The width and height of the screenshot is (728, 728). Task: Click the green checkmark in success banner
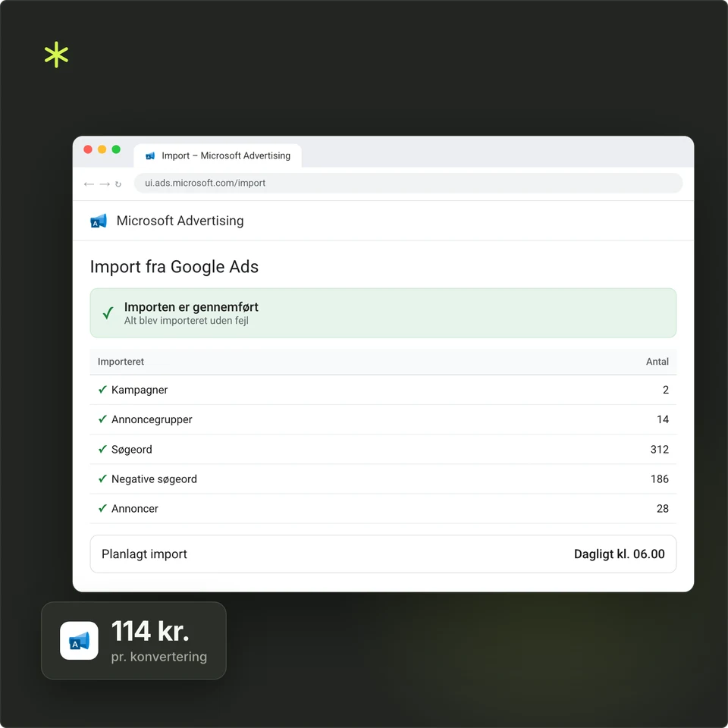pyautogui.click(x=108, y=313)
